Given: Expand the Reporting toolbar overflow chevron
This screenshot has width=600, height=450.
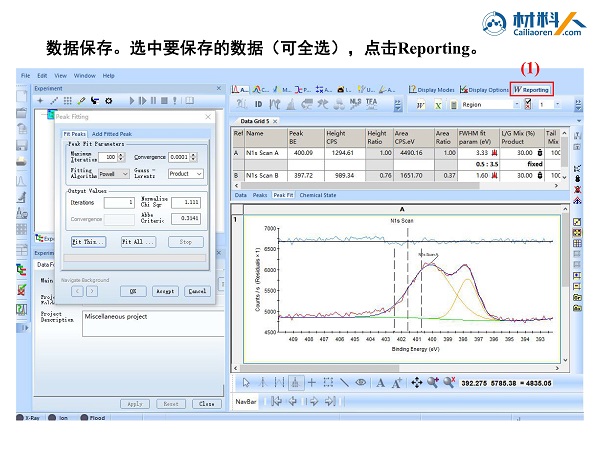Looking at the screenshot, I should [x=578, y=105].
